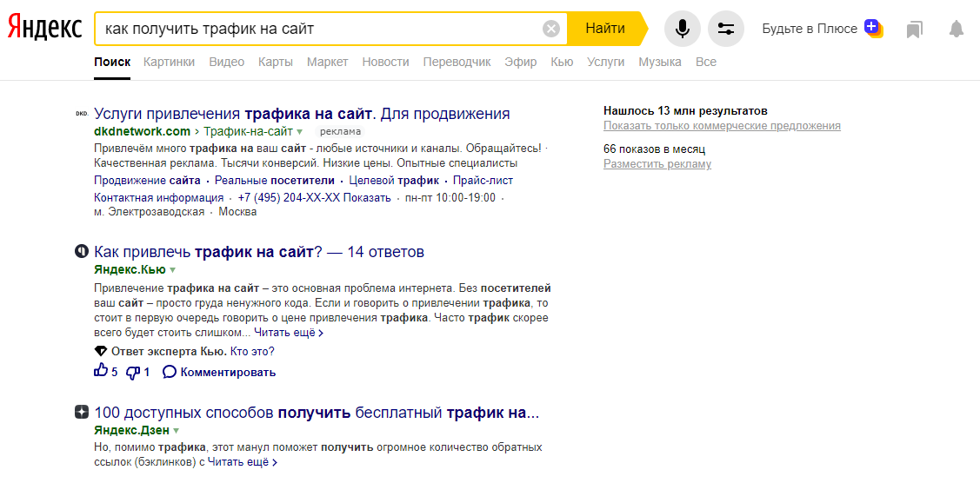Open 'Контактная информация' link
Viewport: 980px width, 483px height.
[159, 198]
